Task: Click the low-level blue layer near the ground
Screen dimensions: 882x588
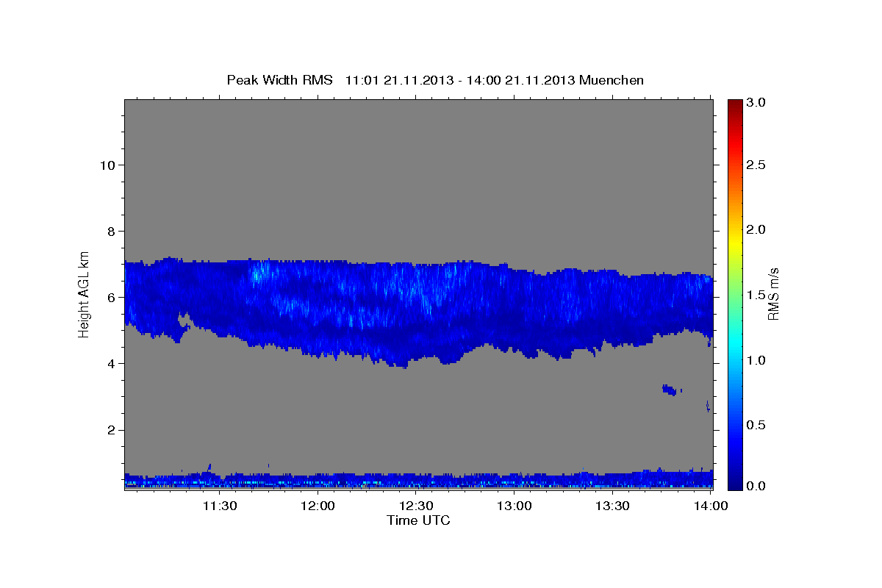Action: coord(418,480)
